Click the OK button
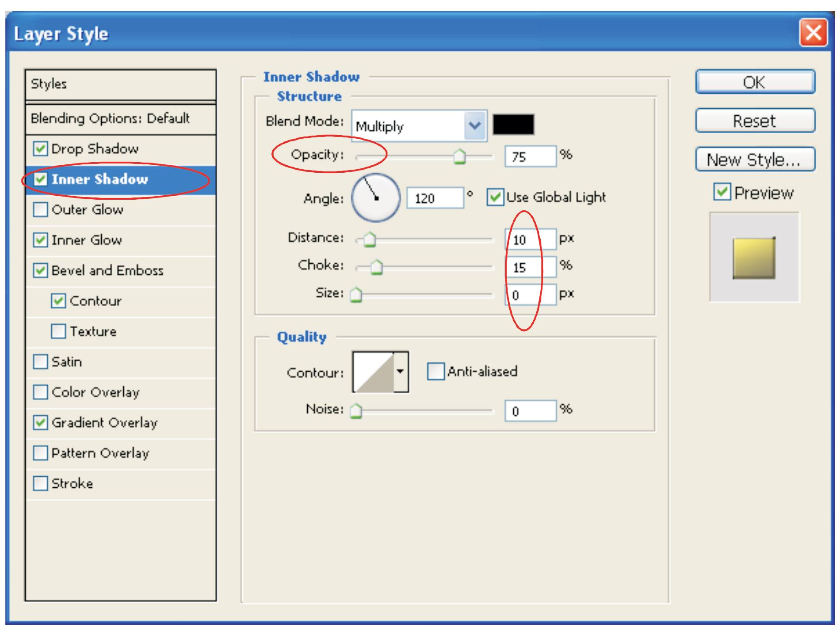 (755, 82)
